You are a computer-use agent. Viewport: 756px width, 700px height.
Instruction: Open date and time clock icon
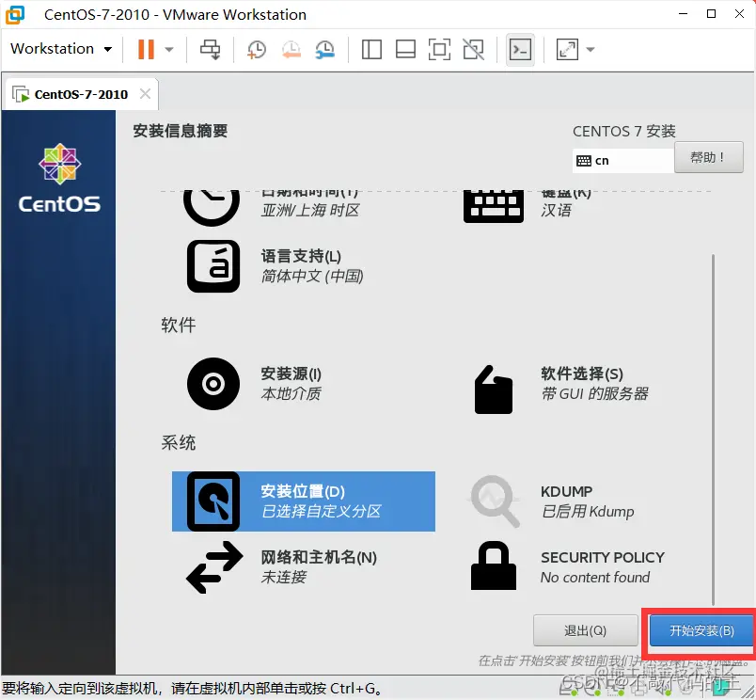click(x=212, y=207)
